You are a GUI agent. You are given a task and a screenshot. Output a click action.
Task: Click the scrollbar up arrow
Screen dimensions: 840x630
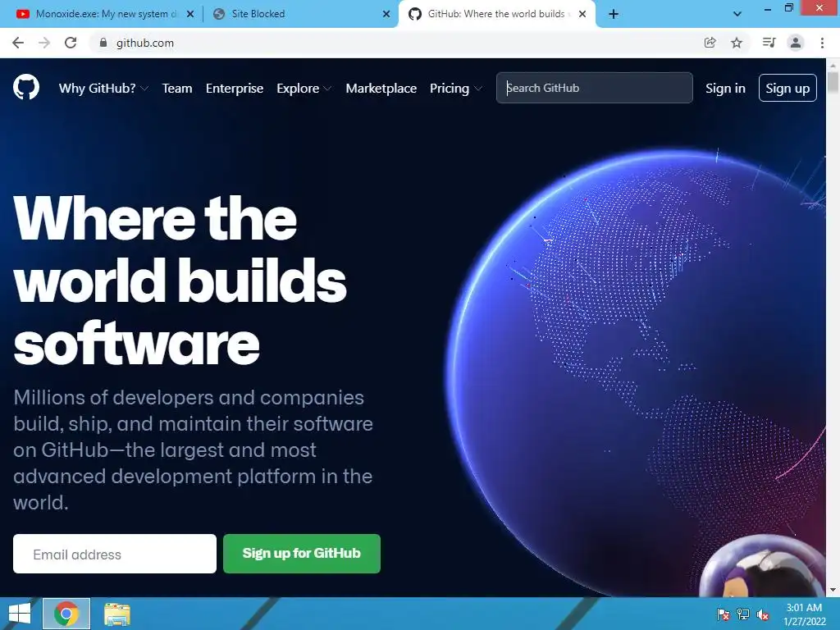(x=833, y=66)
